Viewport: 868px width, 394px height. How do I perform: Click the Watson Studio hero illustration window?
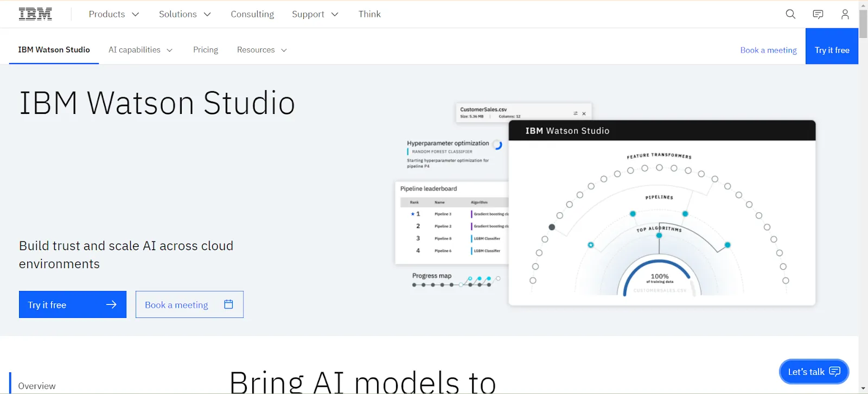point(662,213)
